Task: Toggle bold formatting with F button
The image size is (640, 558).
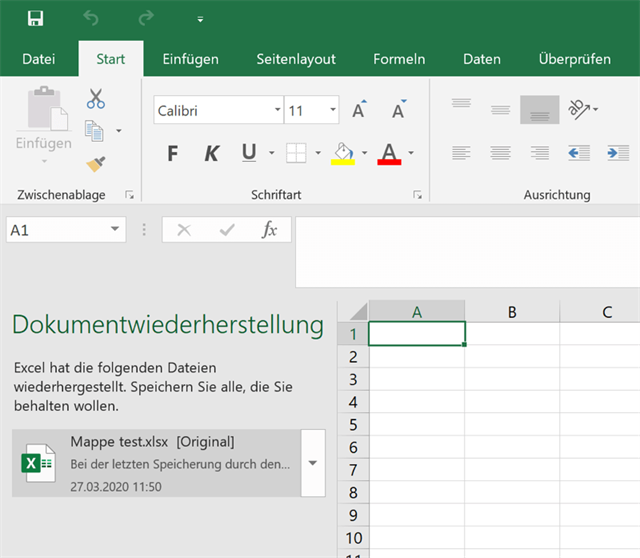Action: click(x=172, y=153)
